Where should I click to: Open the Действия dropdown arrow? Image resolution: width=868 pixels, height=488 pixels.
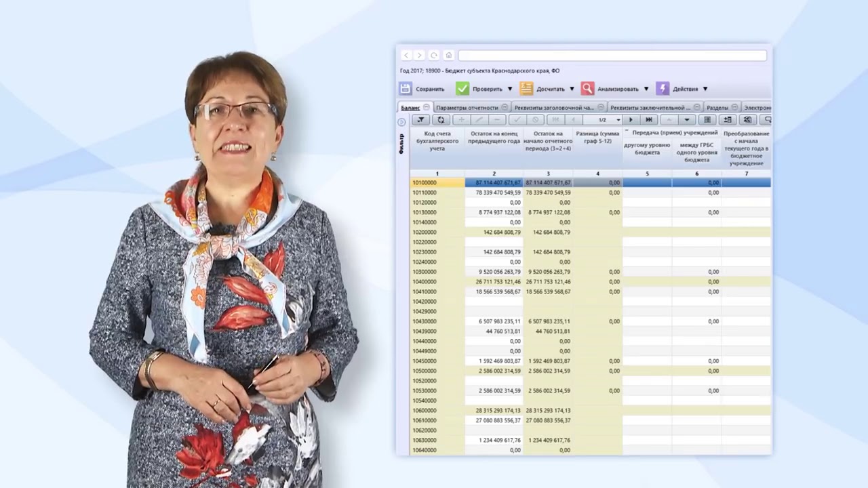(705, 89)
